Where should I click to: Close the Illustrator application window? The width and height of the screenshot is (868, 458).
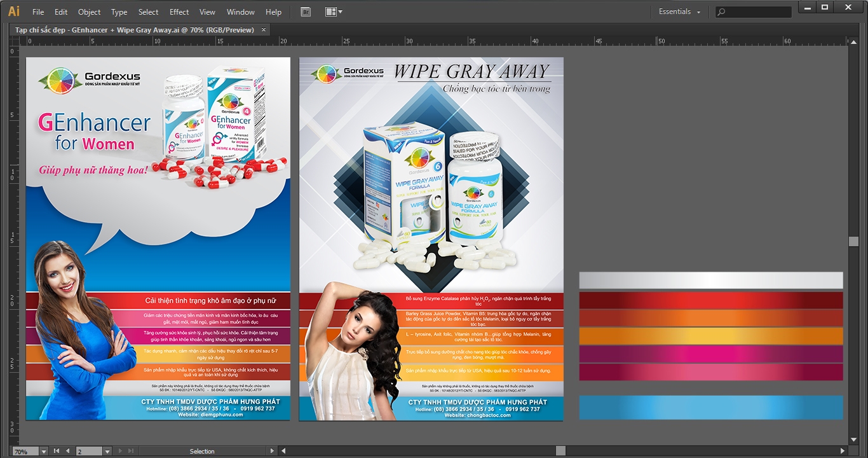click(x=848, y=7)
